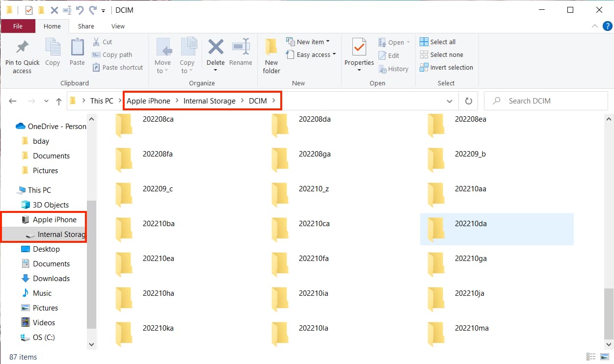Refresh the DCIM folder view
Viewport: 614px width, 364px height.
click(468, 101)
